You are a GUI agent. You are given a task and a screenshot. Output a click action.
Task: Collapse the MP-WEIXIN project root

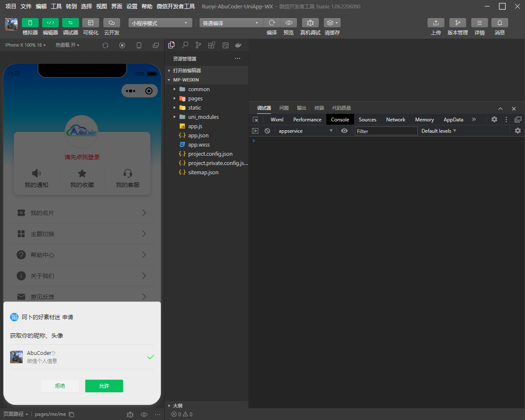point(206,80)
